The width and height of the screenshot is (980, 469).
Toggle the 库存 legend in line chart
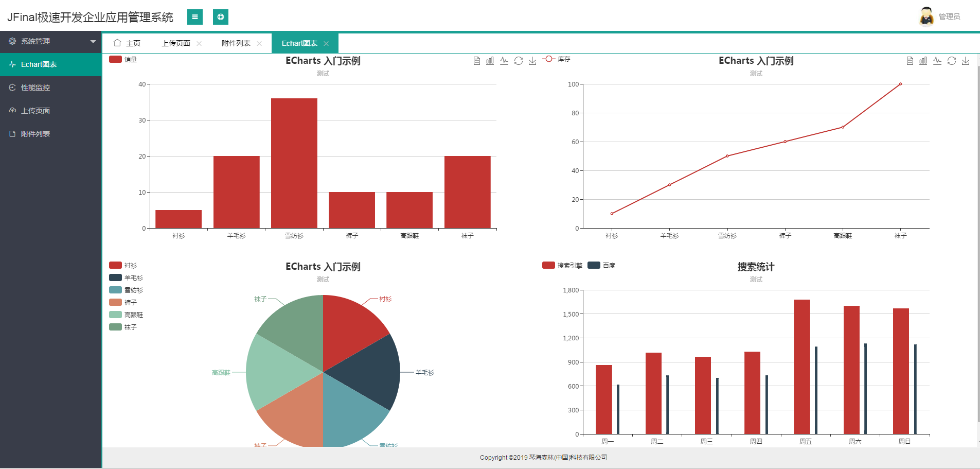(556, 59)
